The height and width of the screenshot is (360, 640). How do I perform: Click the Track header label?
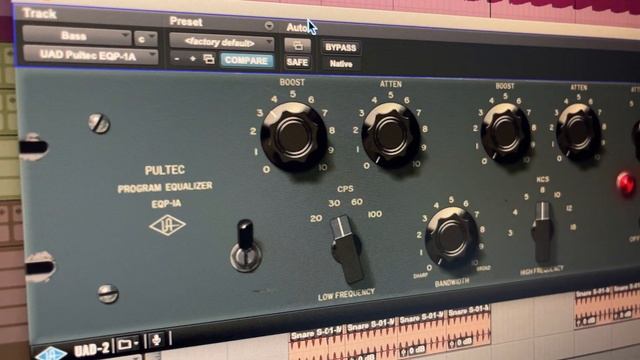coord(39,13)
